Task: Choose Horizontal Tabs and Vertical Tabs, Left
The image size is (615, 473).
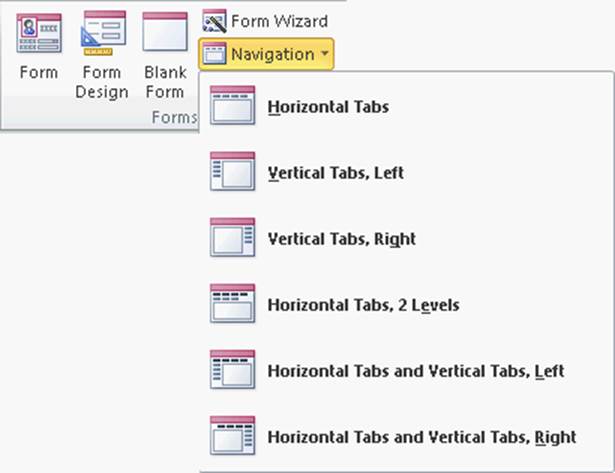Action: point(416,371)
